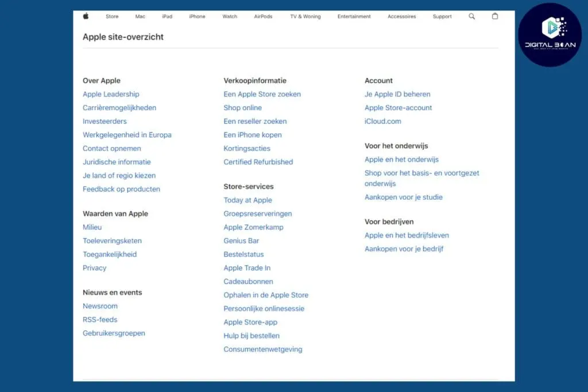Follow the Toegankelijkheid link
The width and height of the screenshot is (588, 392).
coord(110,254)
